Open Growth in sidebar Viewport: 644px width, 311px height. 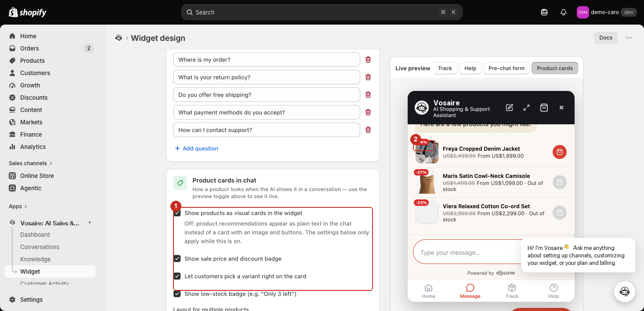coord(30,85)
